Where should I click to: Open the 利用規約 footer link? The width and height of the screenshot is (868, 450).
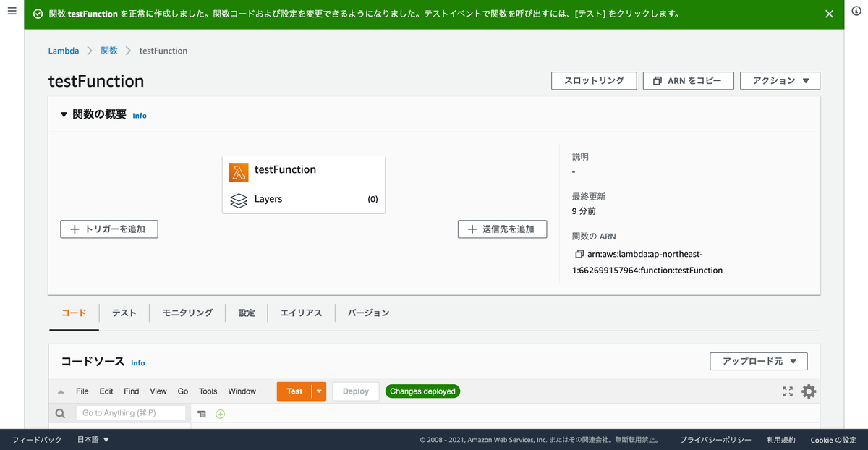coord(781,439)
